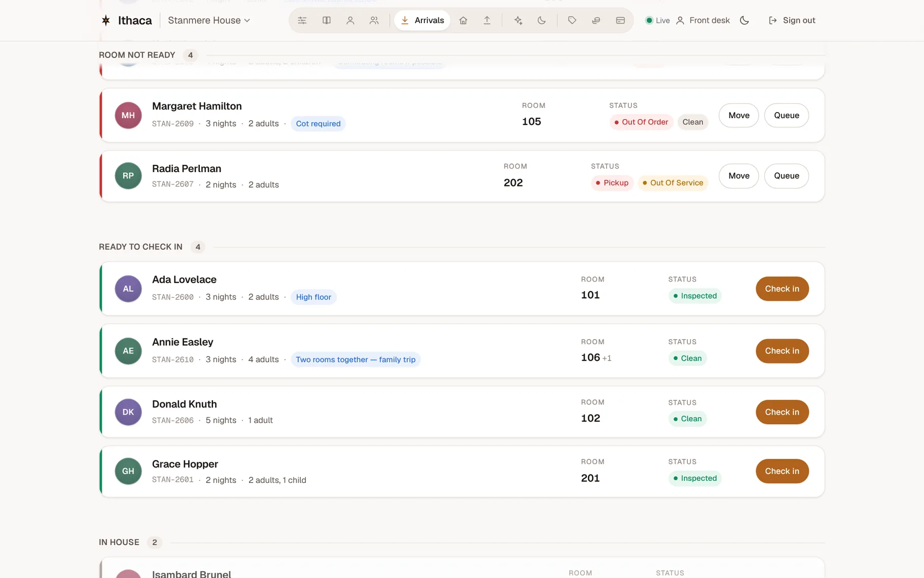Click the RP avatar for Radia Perlman
The width and height of the screenshot is (924, 578).
pos(128,176)
